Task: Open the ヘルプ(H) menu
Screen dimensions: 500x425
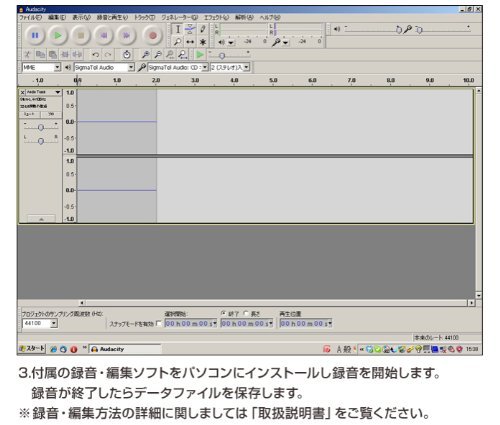Action: (x=270, y=17)
